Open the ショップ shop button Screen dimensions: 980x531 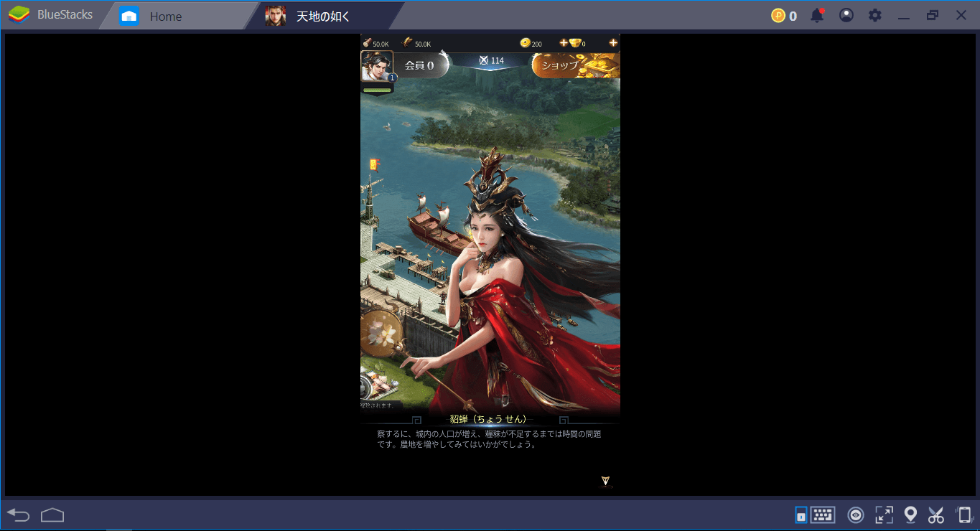pyautogui.click(x=575, y=65)
